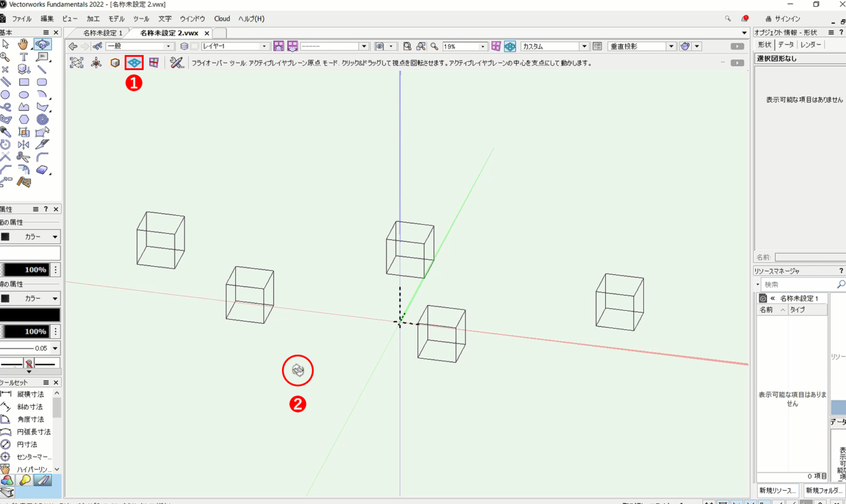Toggle the Lighting toolset with the bulb icon
The image size is (846, 504).
pos(25,480)
